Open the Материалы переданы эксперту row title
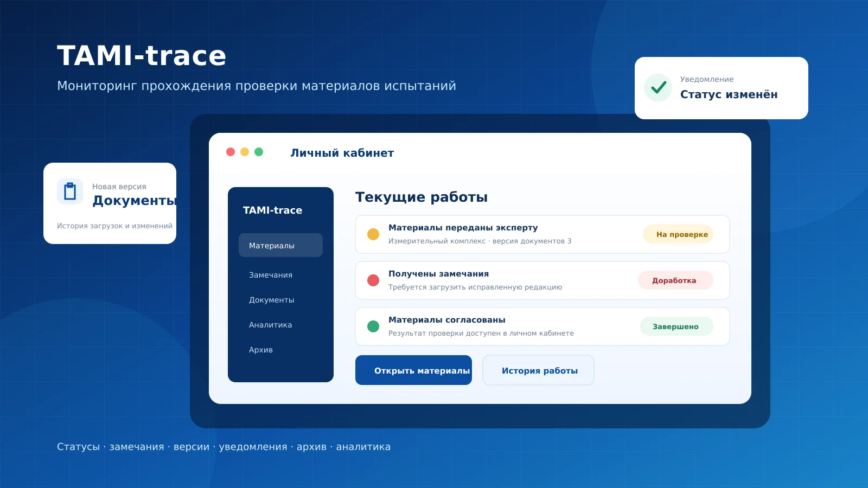The width and height of the screenshot is (868, 488). (463, 228)
